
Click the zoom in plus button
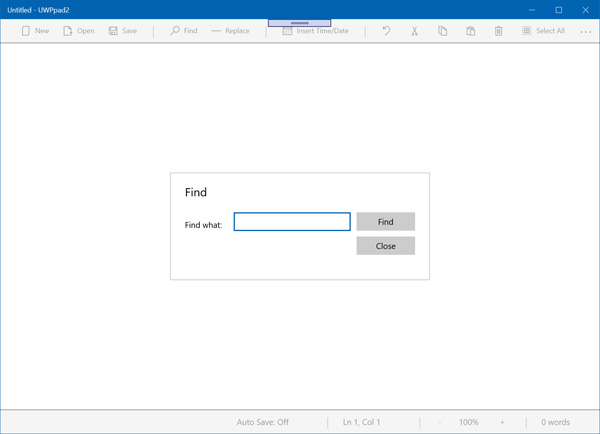coord(502,422)
